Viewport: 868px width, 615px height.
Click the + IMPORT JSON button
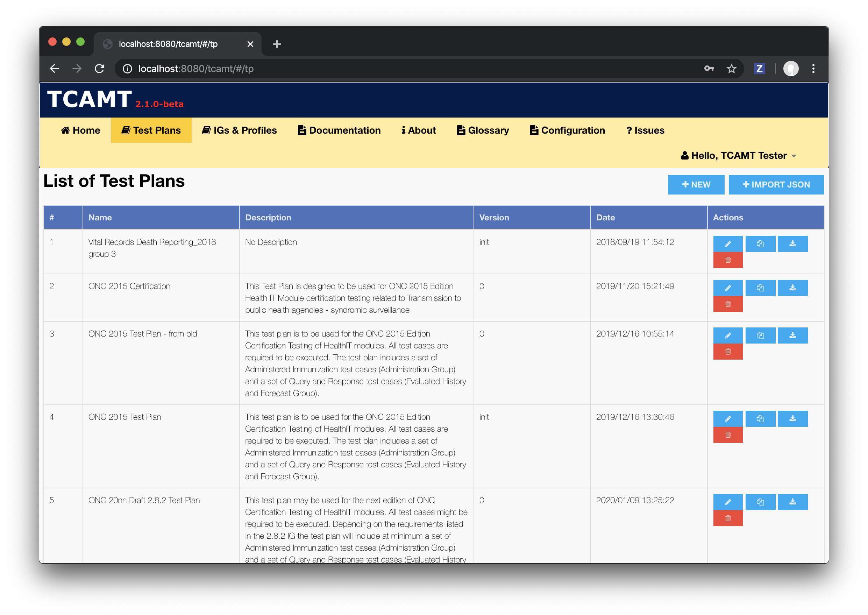pyautogui.click(x=775, y=184)
